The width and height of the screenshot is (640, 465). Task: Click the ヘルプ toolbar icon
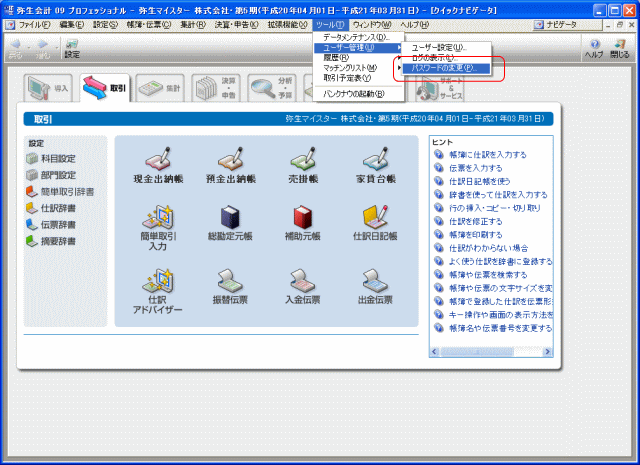594,49
